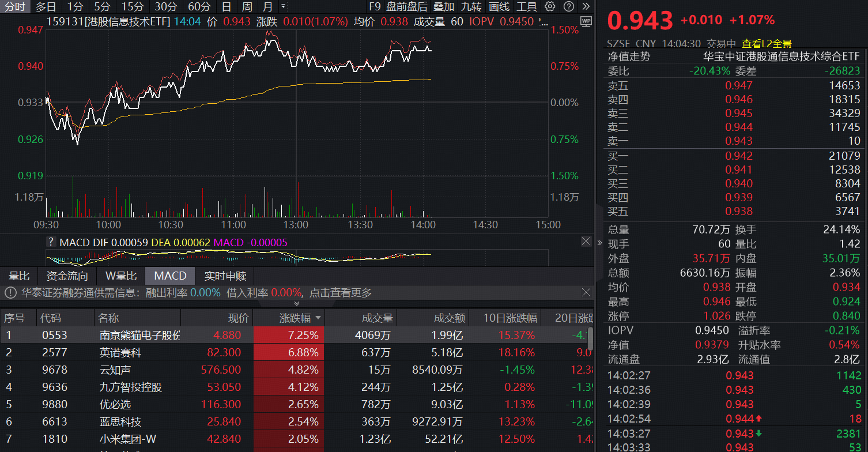Click the info icon beside 华泰证券 notice
The height and width of the screenshot is (452, 868).
tap(10, 293)
